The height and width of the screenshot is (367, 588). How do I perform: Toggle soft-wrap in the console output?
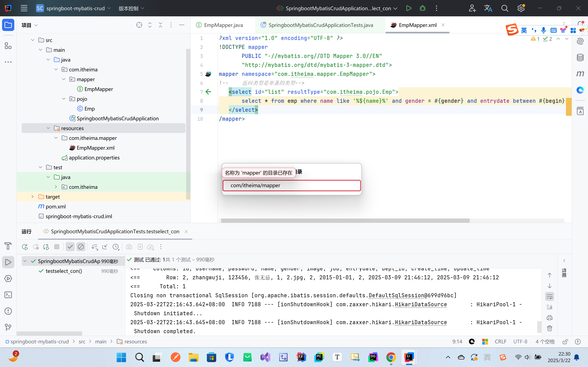click(x=550, y=296)
